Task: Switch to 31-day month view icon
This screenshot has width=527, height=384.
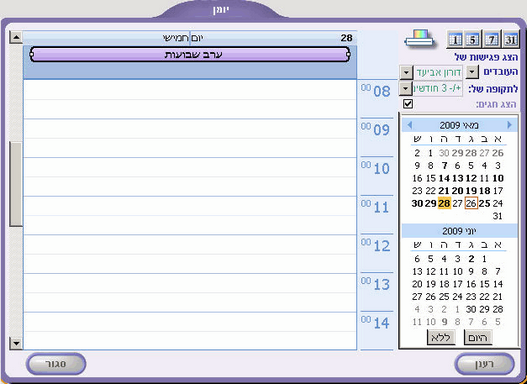Action: (x=510, y=39)
